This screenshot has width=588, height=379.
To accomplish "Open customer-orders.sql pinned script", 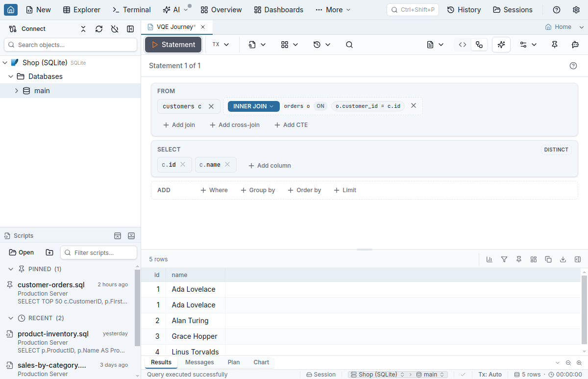I will (x=67, y=293).
